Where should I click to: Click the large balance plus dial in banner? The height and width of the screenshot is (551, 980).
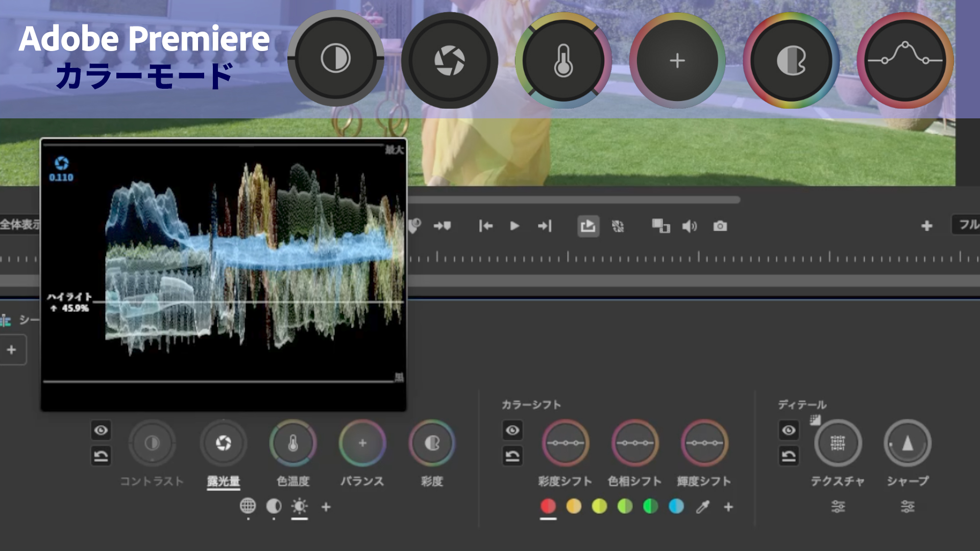(x=677, y=61)
